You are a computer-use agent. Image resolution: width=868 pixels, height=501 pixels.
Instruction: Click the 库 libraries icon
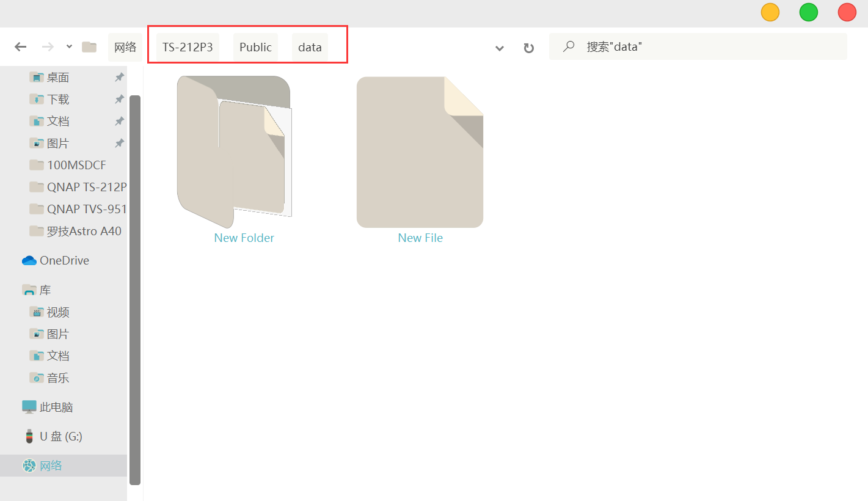click(29, 290)
